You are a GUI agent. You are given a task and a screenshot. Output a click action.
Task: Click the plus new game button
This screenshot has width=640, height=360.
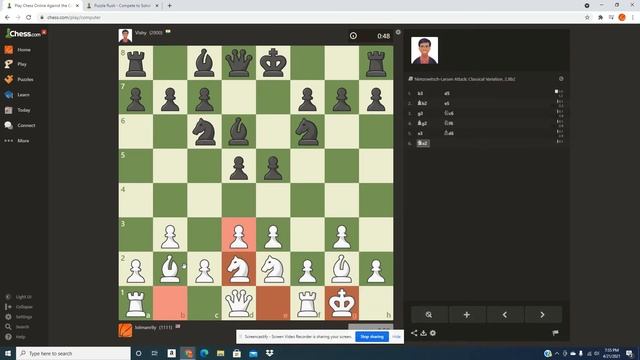click(467, 315)
